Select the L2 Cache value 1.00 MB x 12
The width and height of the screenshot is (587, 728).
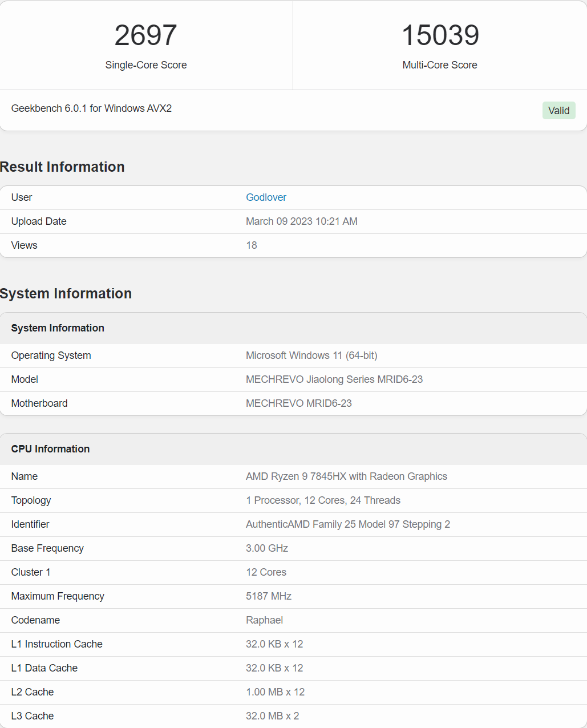pyautogui.click(x=276, y=692)
